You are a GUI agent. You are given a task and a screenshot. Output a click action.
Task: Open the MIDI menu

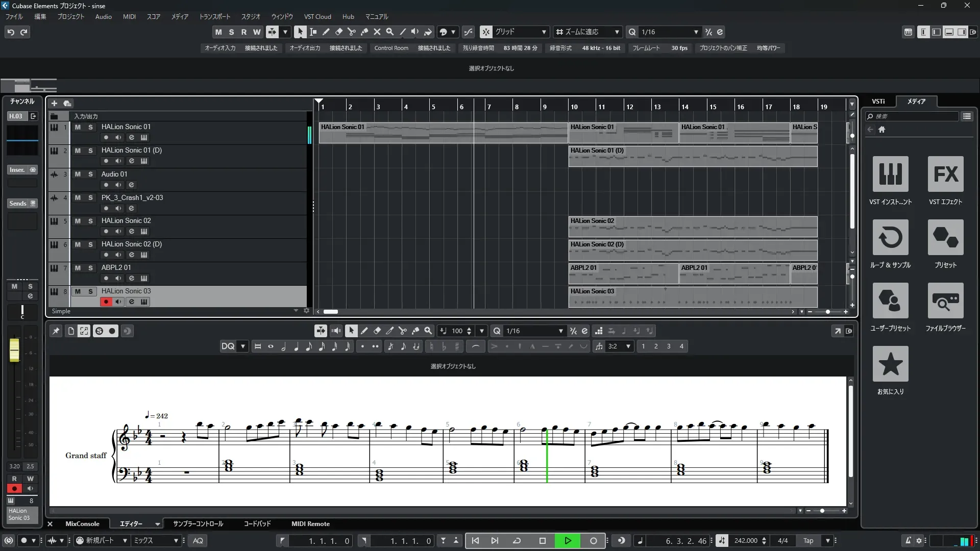[x=129, y=16]
